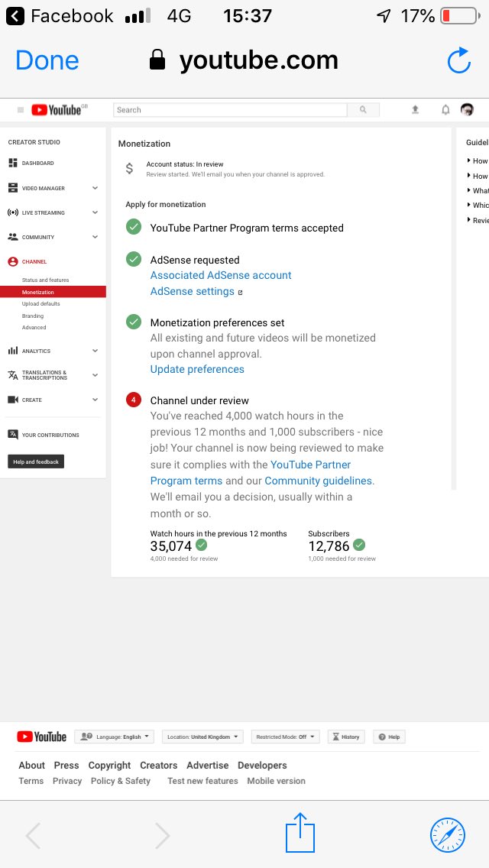This screenshot has width=489, height=868.
Task: Tap the Safari reload icon
Action: (459, 60)
